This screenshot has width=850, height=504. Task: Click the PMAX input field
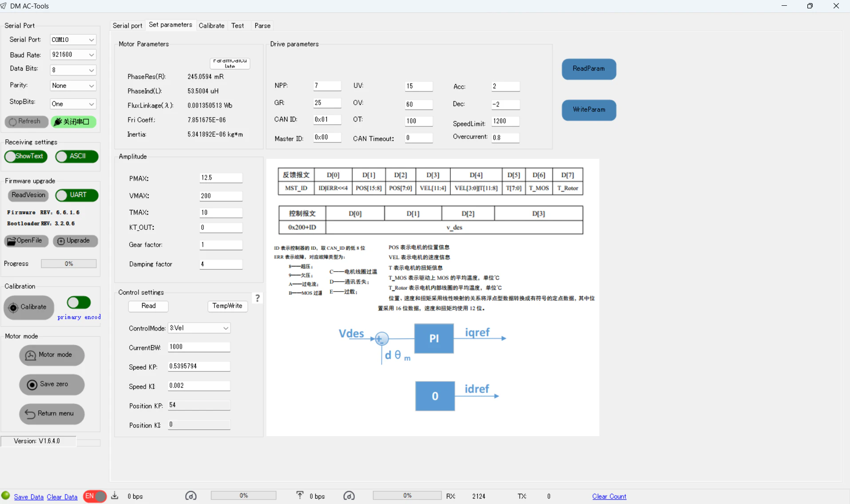pos(221,178)
